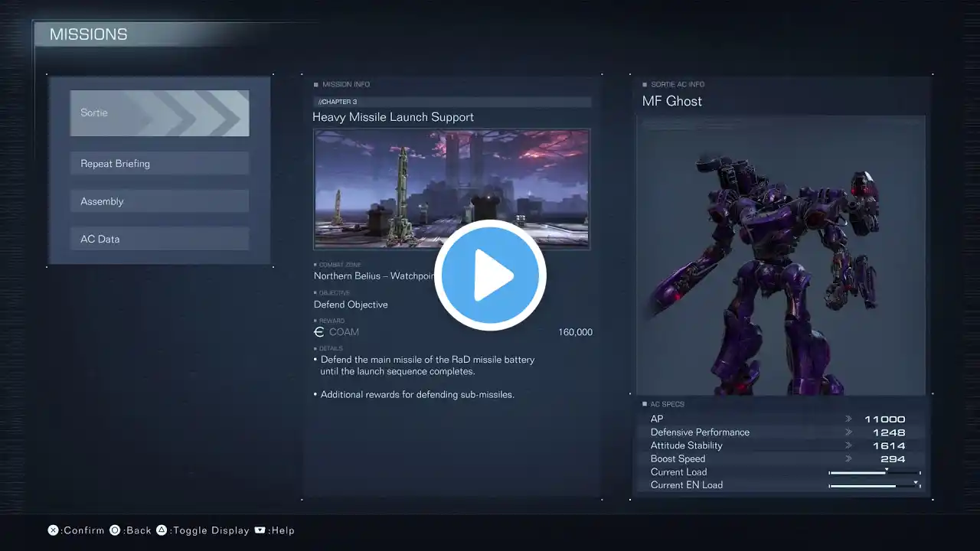Click the Confirm prompt label
980x551 pixels.
(83, 530)
